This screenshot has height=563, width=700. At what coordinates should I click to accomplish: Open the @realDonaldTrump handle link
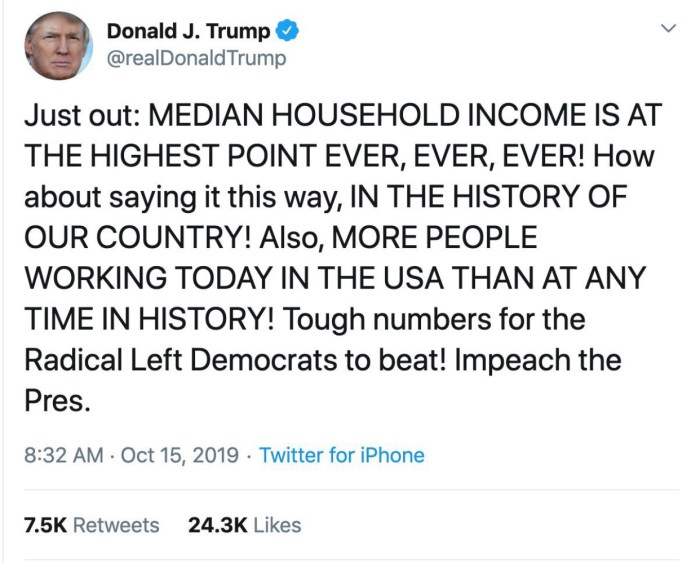[196, 58]
